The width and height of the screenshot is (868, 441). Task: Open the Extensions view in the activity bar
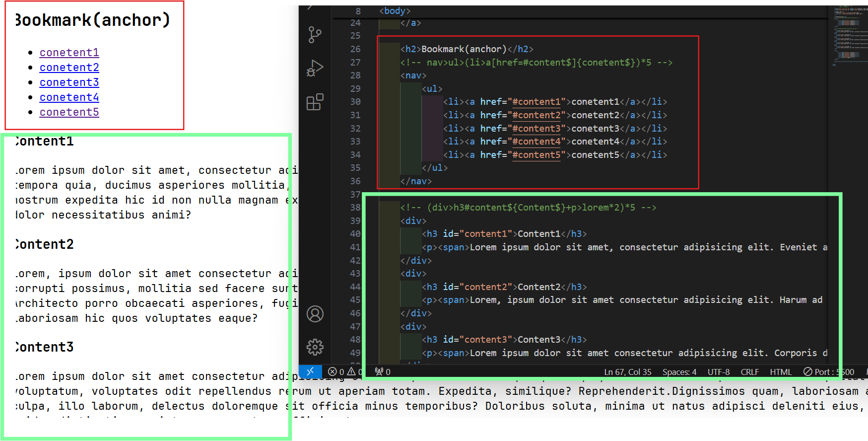point(315,102)
